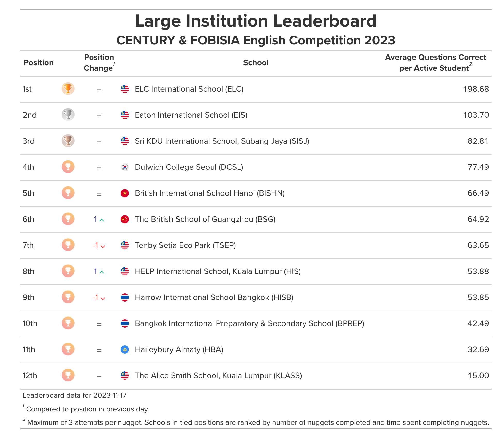The height and width of the screenshot is (439, 504).
Task: Click the Position Change column header
Action: 99,63
